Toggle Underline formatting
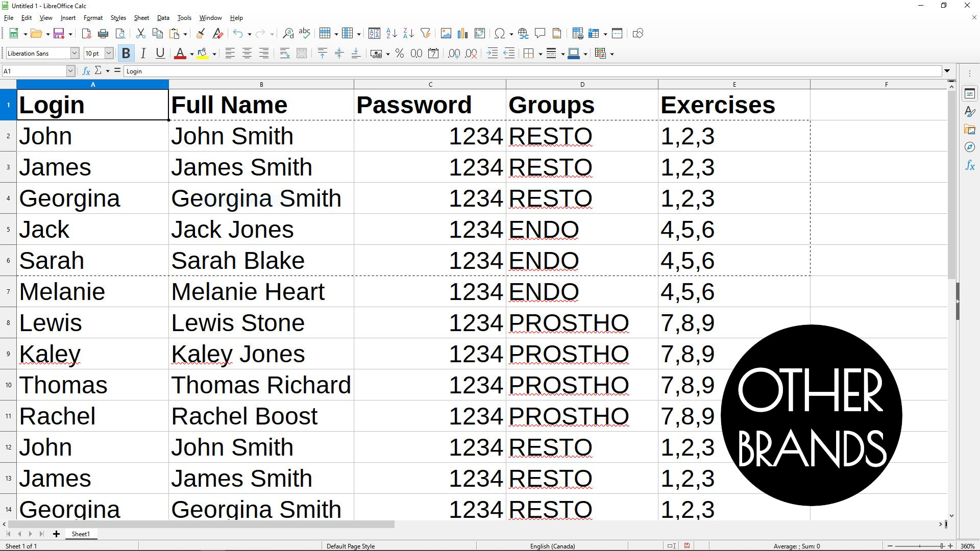 [x=160, y=54]
